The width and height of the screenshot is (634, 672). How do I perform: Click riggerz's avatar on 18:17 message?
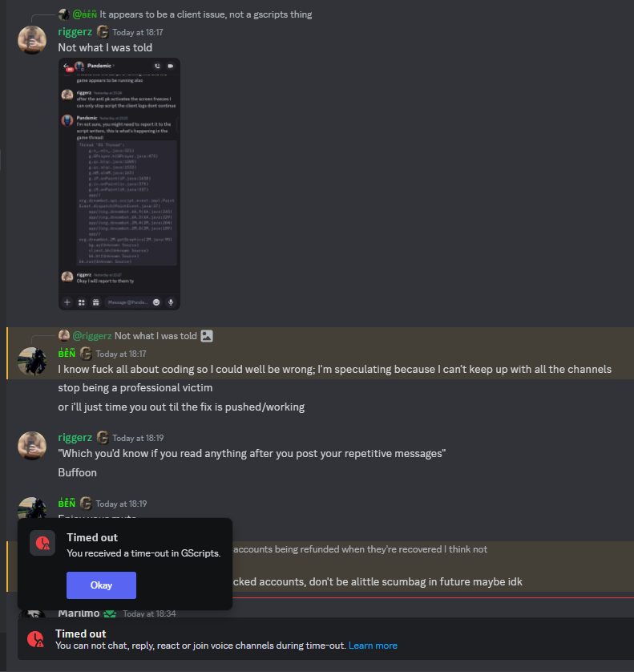(32, 40)
